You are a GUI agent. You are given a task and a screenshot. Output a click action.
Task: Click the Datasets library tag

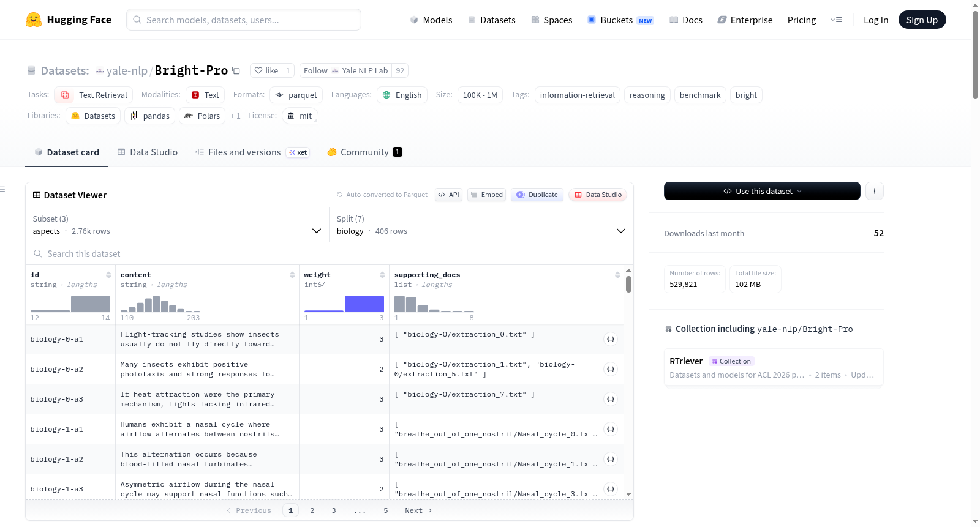pyautogui.click(x=93, y=116)
